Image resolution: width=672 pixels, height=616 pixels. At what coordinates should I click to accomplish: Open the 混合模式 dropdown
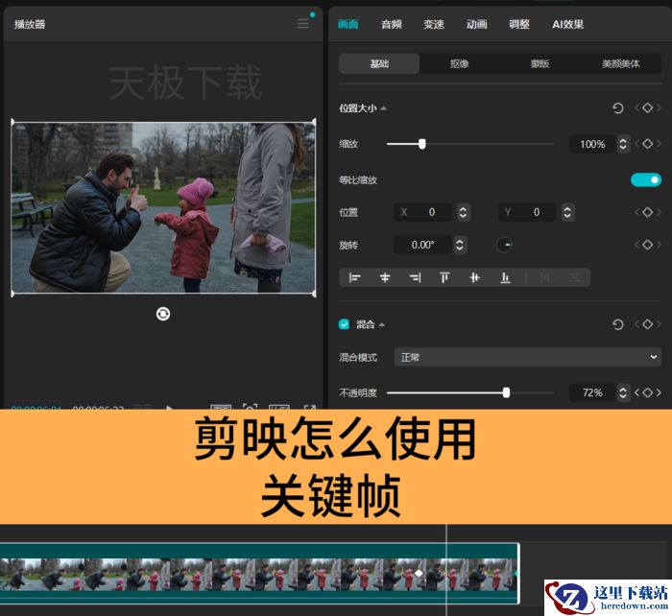(x=527, y=357)
